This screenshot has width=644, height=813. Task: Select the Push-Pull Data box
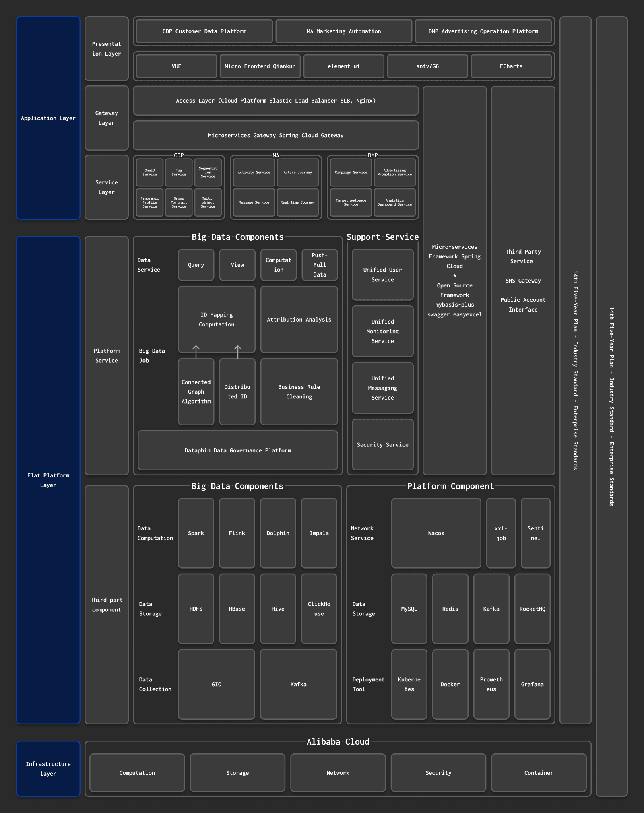320,265
